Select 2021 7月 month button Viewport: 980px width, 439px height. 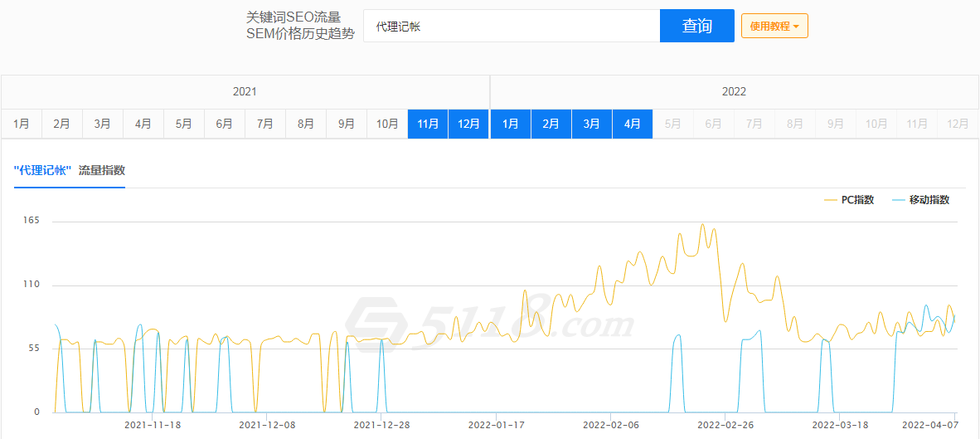tap(265, 124)
